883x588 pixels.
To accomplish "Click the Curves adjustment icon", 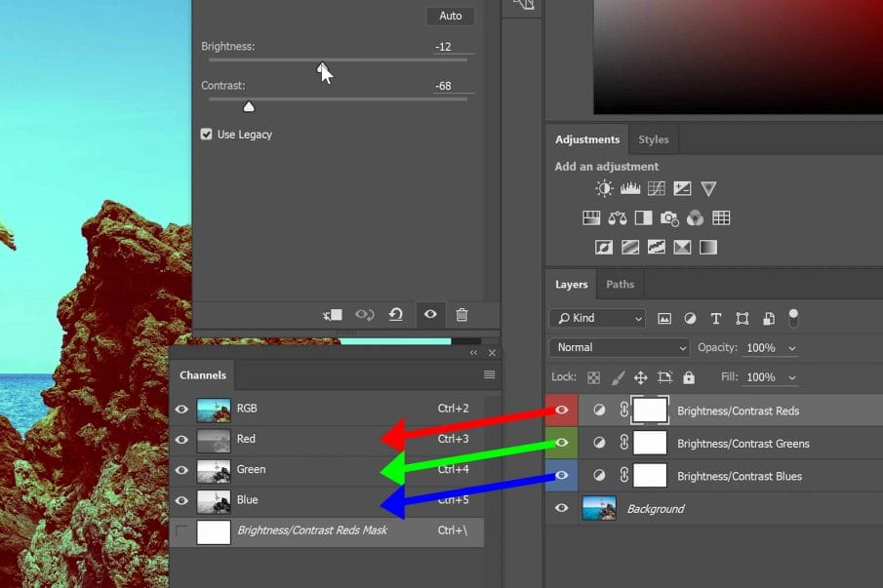I will pyautogui.click(x=656, y=189).
